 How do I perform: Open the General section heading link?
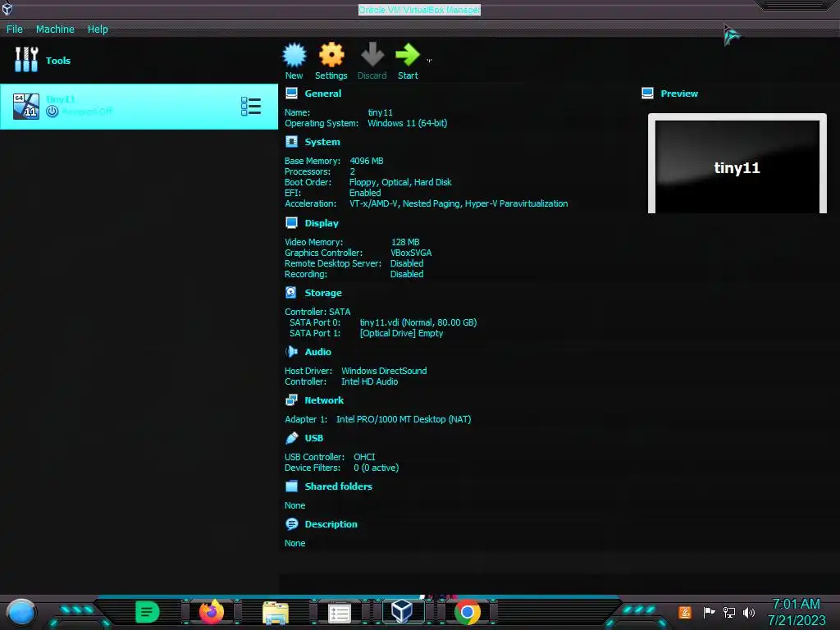click(323, 94)
